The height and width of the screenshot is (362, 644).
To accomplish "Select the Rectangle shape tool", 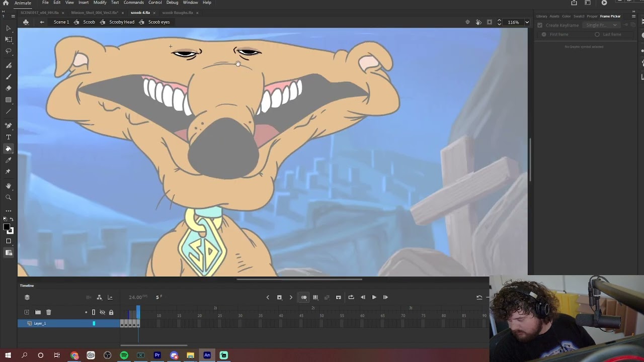I will click(x=9, y=100).
